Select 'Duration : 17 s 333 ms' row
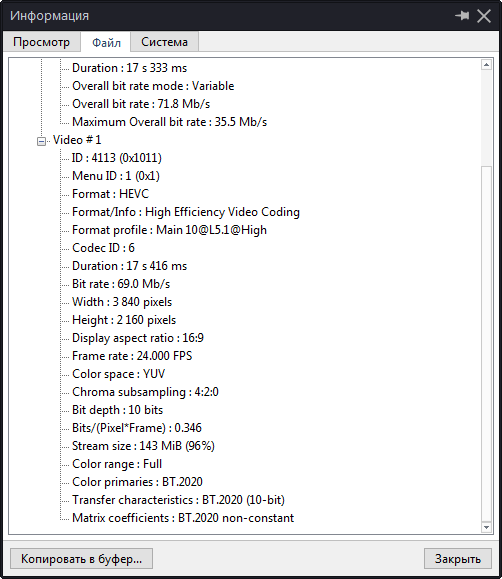 point(130,68)
